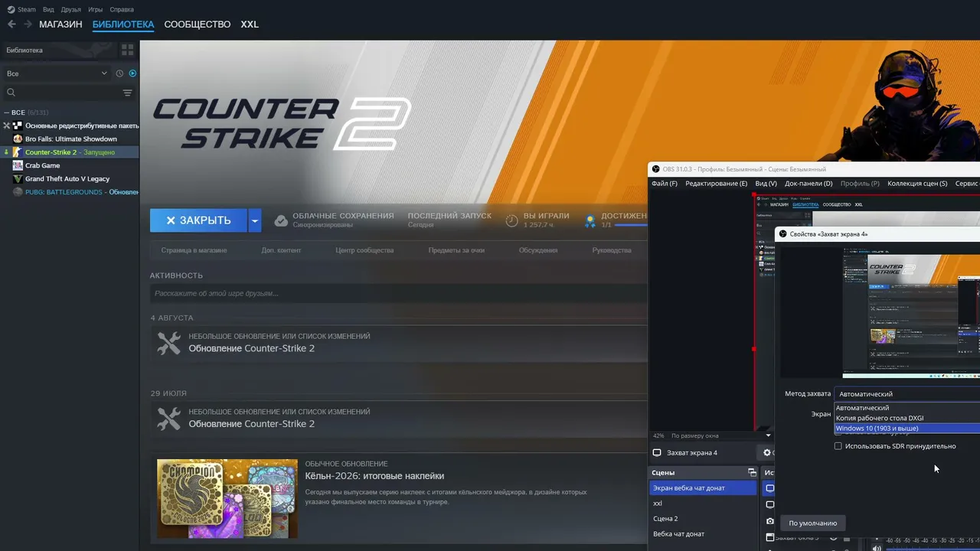Switch library to grid view icon
Viewport: 980px width, 551px height.
pos(127,50)
